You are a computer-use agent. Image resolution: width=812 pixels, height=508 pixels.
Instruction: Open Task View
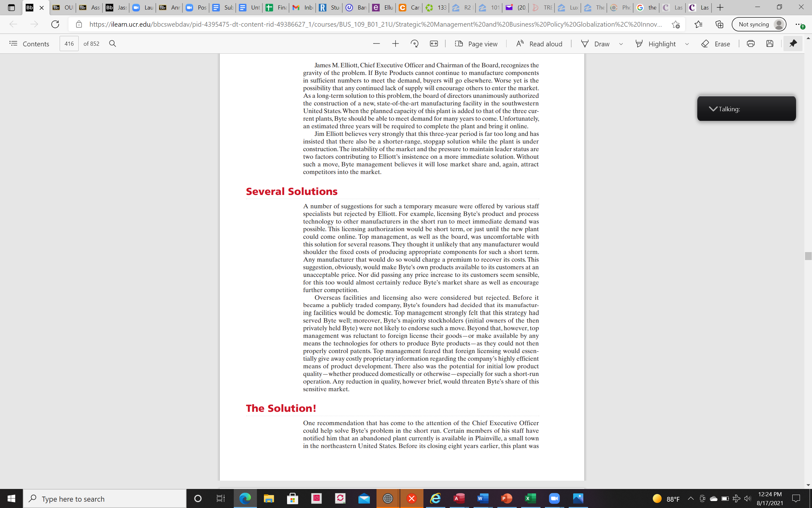point(220,498)
